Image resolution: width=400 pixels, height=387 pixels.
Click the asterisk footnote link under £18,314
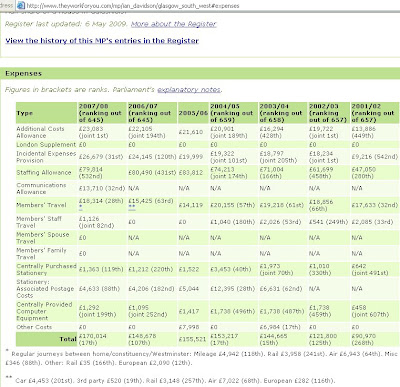(81, 207)
